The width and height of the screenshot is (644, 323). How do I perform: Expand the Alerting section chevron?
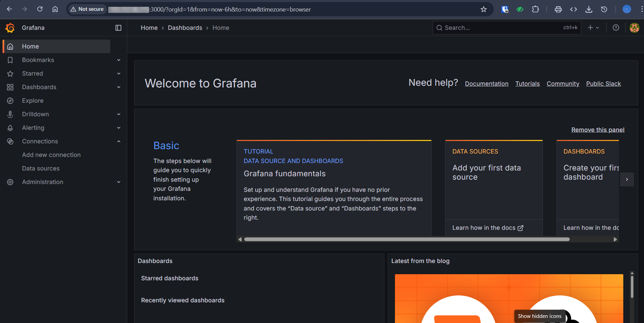(x=119, y=128)
